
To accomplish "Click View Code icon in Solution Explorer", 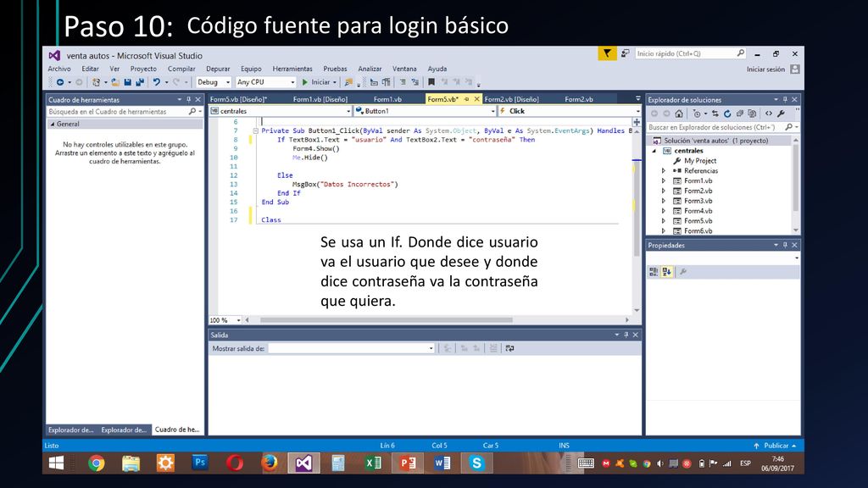I will pyautogui.click(x=768, y=114).
